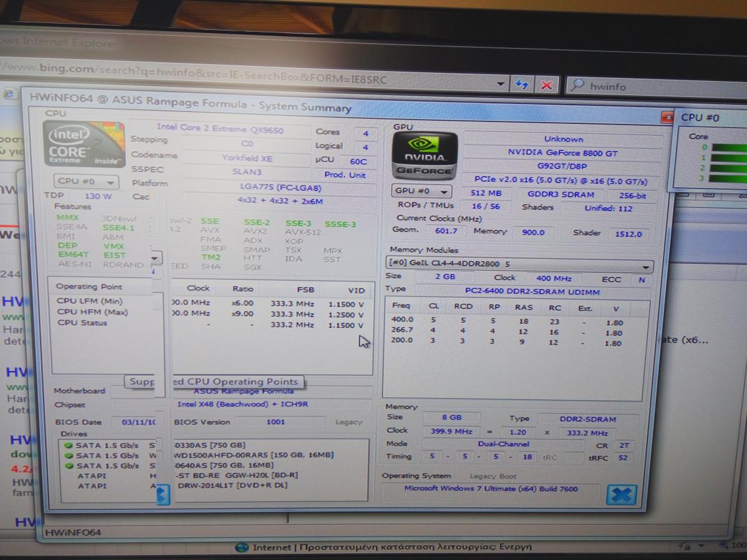The image size is (747, 560).
Task: Click the Internet Explorer refresh button
Action: pyautogui.click(x=522, y=84)
